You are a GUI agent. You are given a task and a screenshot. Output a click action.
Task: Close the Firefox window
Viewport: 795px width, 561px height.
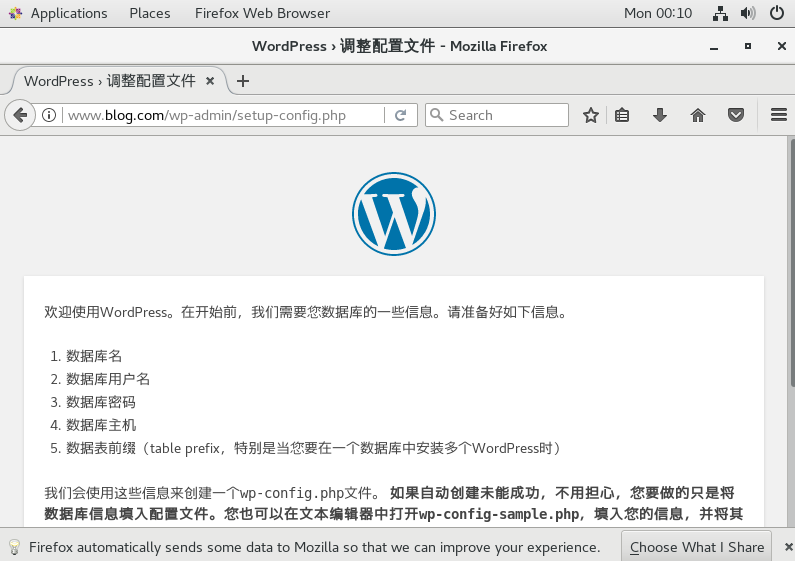782,46
